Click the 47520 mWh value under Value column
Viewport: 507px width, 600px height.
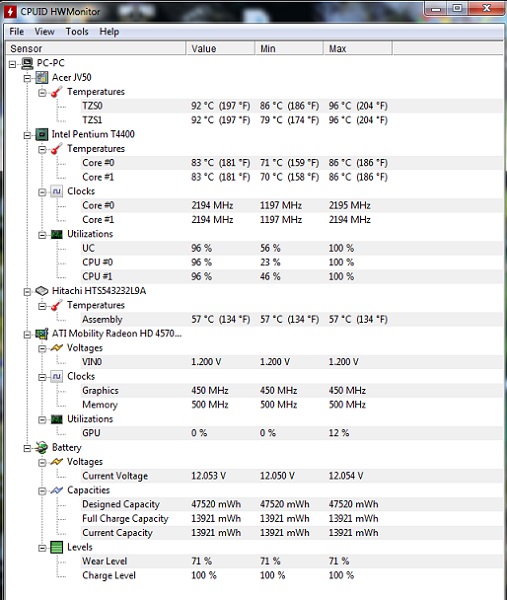coord(216,504)
